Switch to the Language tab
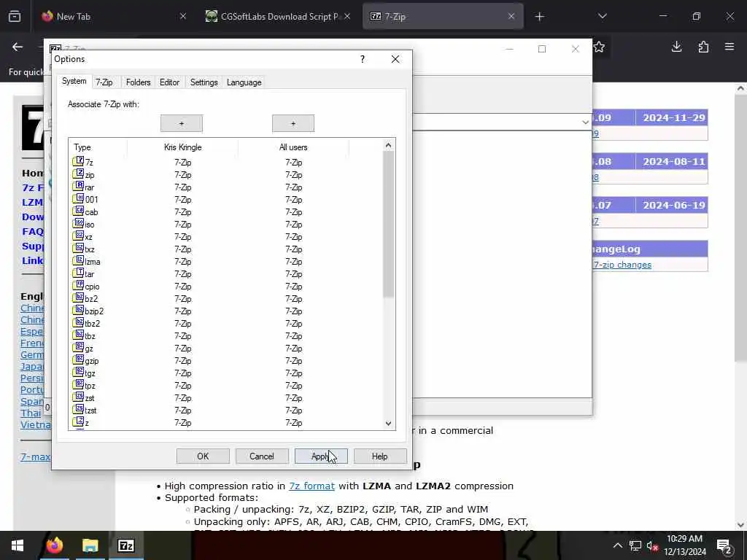This screenshot has width=747, height=560. coord(244,82)
